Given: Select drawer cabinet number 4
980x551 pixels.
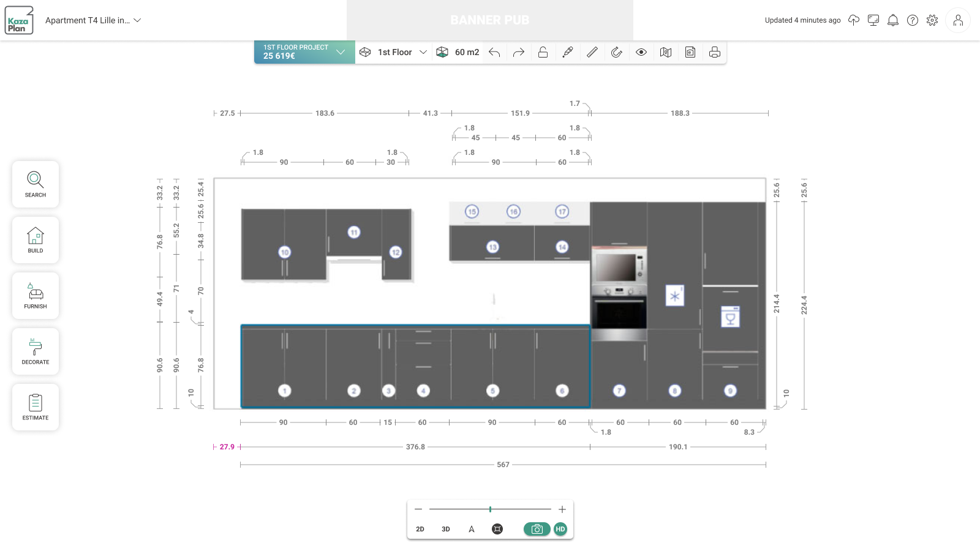Looking at the screenshot, I should (x=423, y=391).
